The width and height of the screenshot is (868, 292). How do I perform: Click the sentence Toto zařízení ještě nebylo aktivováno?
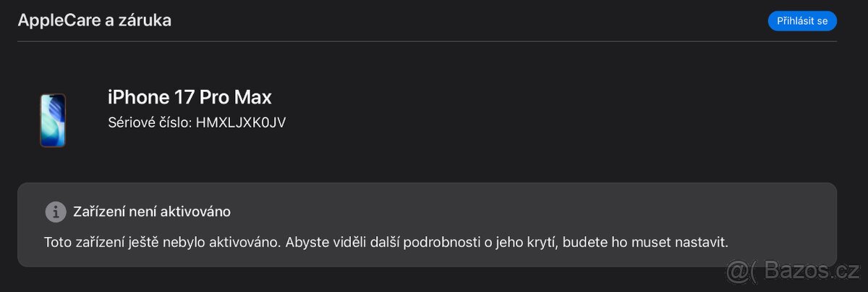tap(163, 243)
